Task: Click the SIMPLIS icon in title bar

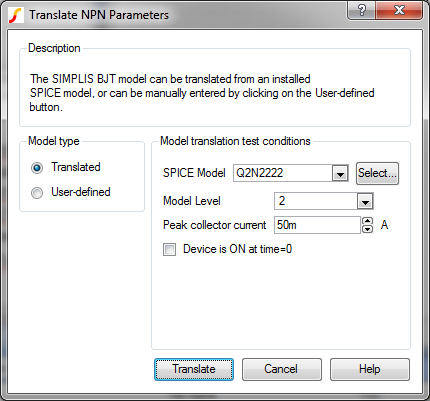Action: pyautogui.click(x=16, y=15)
